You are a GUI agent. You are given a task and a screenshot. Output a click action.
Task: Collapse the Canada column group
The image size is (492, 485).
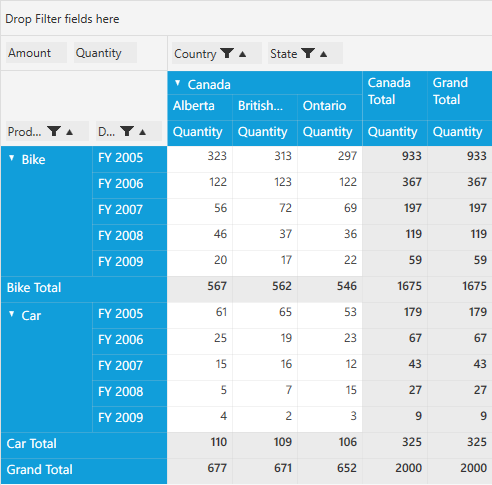click(178, 83)
